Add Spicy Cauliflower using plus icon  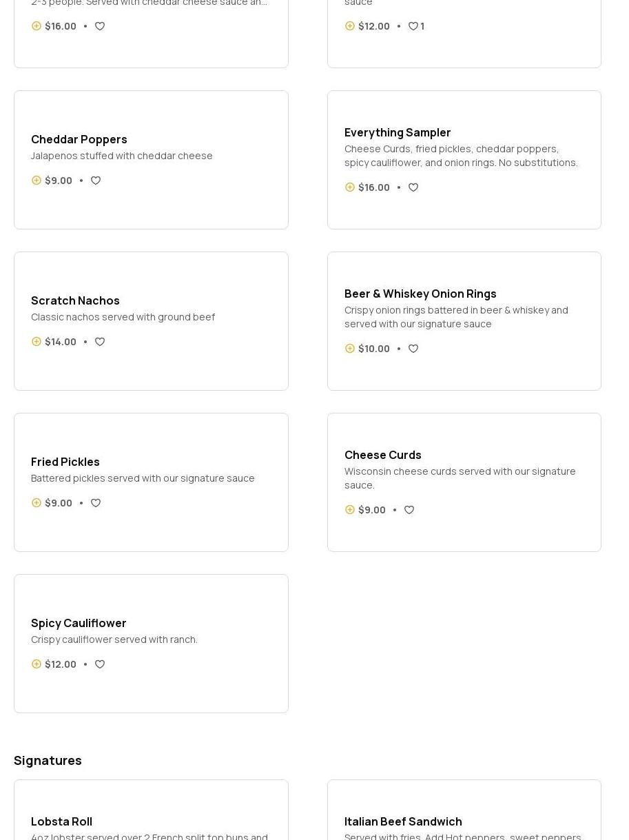(37, 664)
